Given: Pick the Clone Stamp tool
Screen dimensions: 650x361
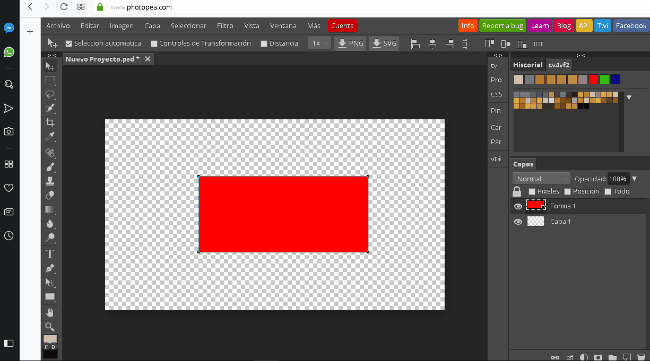Looking at the screenshot, I should click(x=50, y=181).
